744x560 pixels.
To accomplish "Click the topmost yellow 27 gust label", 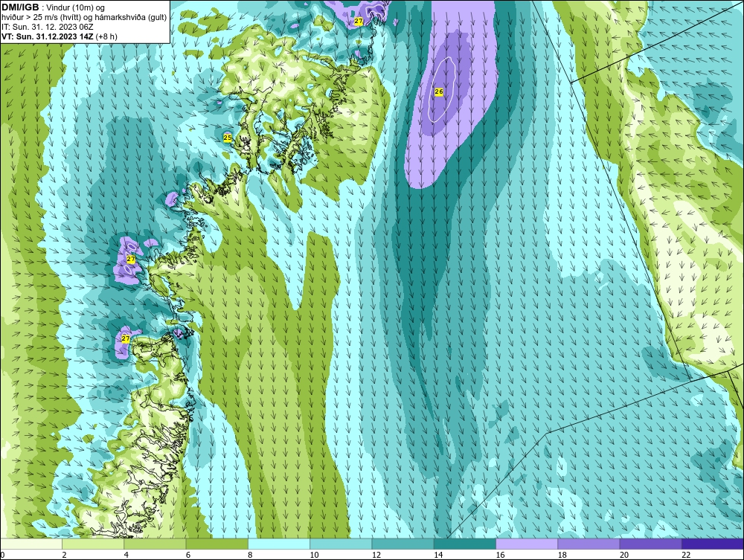I will coord(359,22).
